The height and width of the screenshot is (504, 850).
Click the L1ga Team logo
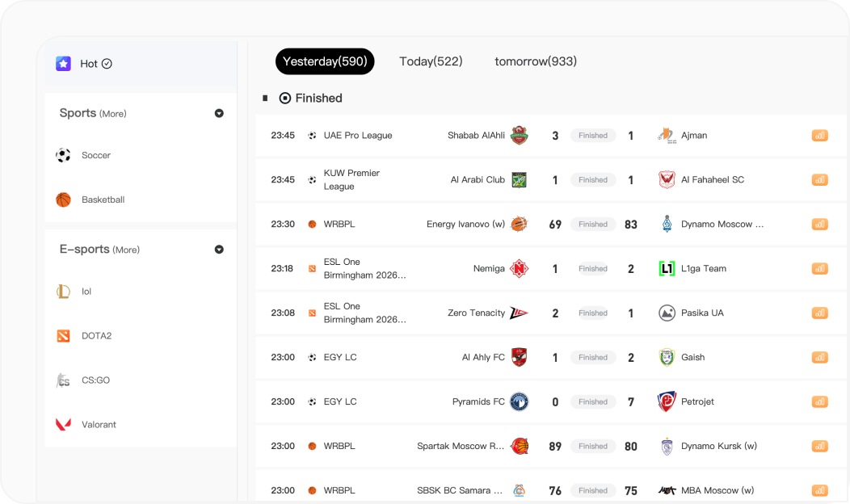pyautogui.click(x=667, y=269)
